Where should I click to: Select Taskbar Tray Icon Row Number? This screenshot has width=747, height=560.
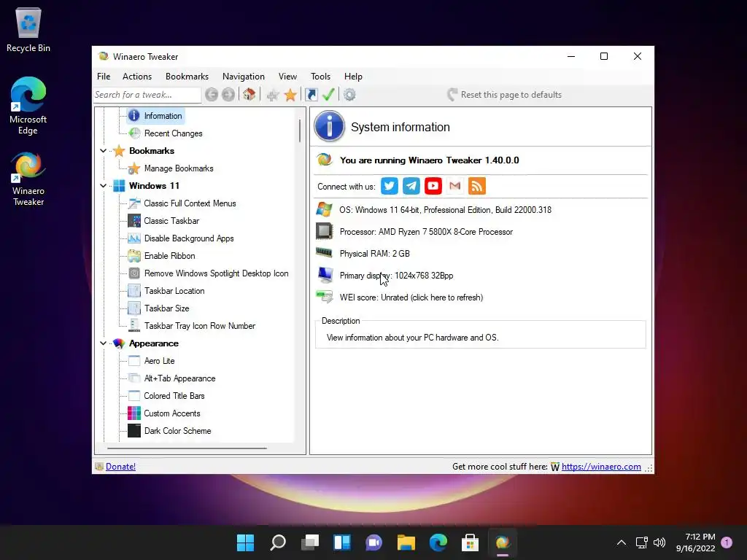tap(200, 326)
